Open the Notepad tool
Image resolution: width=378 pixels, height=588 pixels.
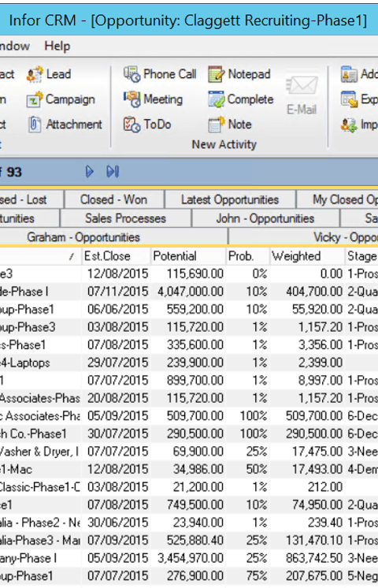click(x=239, y=74)
